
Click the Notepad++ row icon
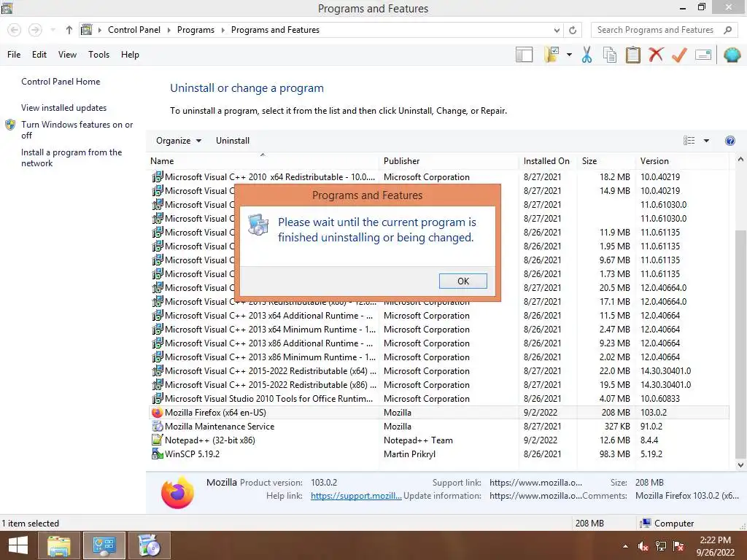tap(158, 440)
